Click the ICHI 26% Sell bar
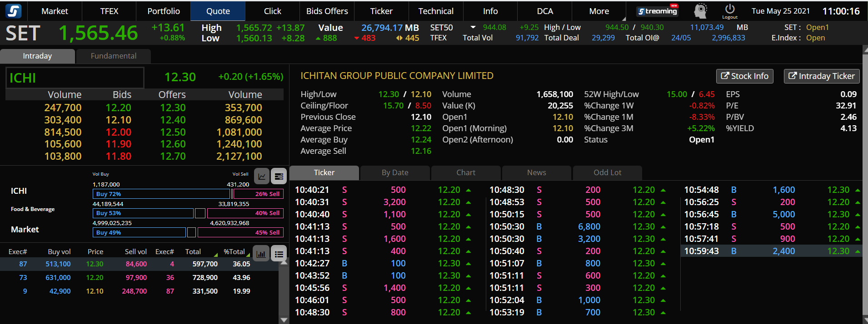 pos(259,194)
